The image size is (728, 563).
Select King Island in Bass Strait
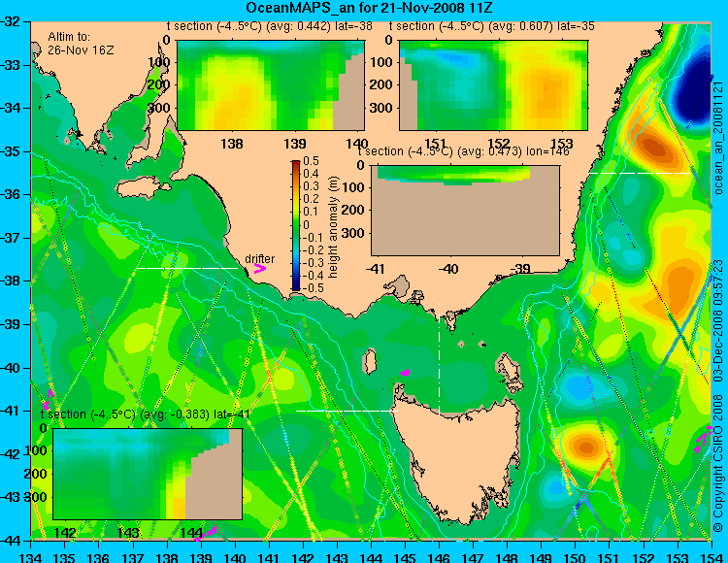370,362
